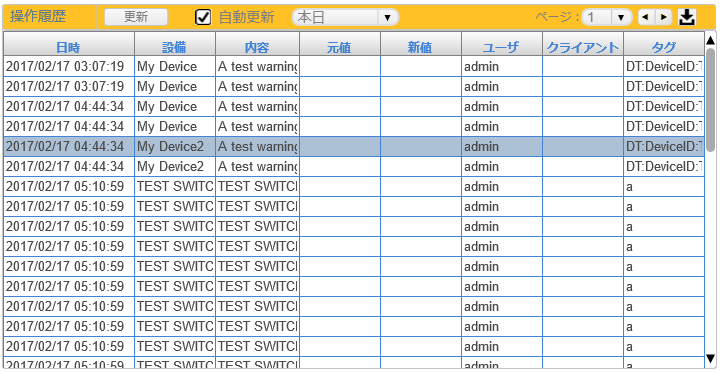Click the first 'a' tag cell
This screenshot has height=373, width=720.
point(664,186)
